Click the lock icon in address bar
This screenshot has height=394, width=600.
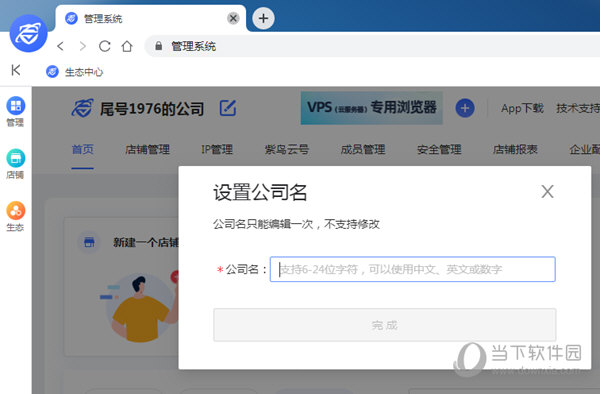158,46
